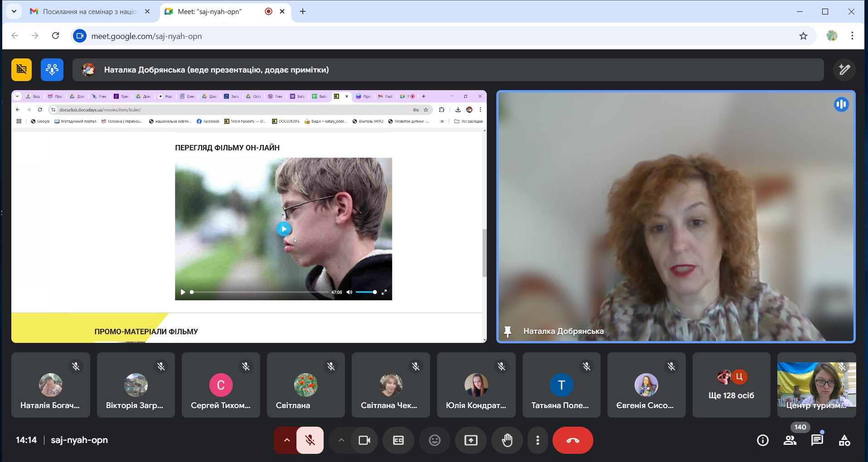Expand the video settings chevron
868x462 pixels.
[x=341, y=440]
